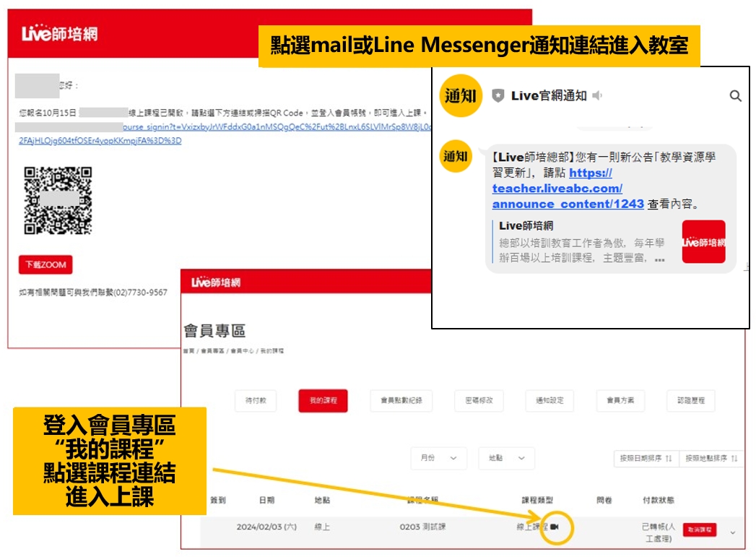Click the date 2024/02/03 (六) in the course row
This screenshot has height=557, width=756.
pos(266,527)
